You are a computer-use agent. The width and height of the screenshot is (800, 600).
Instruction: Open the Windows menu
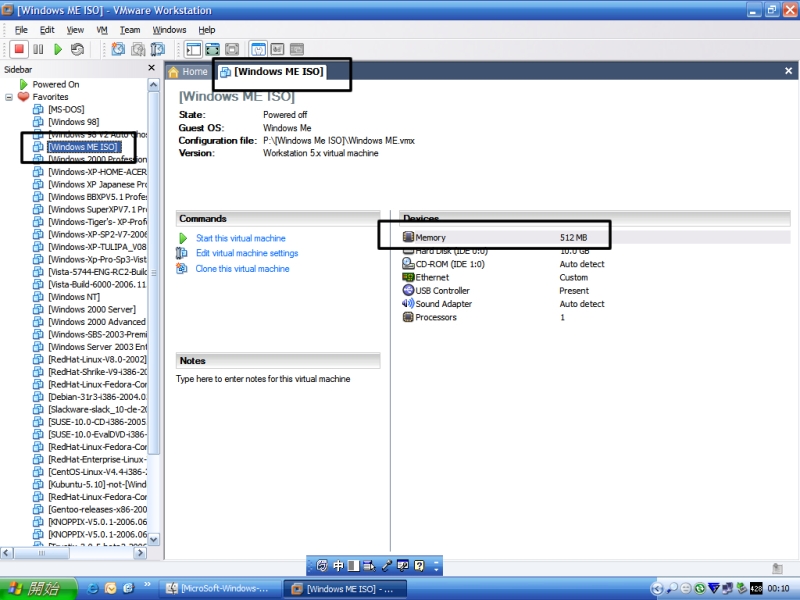(x=169, y=30)
